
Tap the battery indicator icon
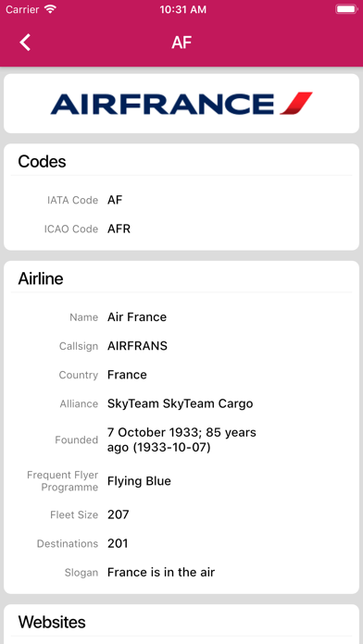click(x=346, y=9)
